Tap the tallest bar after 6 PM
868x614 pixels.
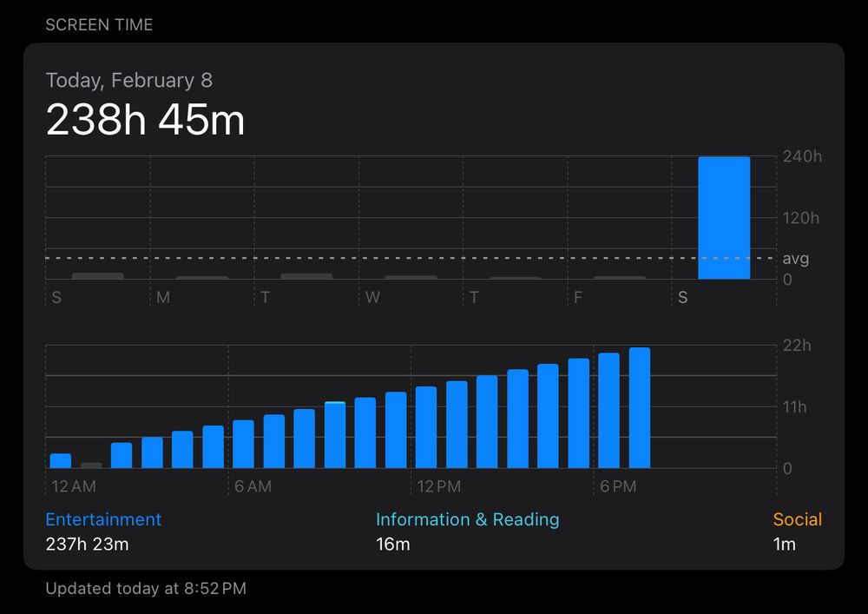click(x=639, y=406)
